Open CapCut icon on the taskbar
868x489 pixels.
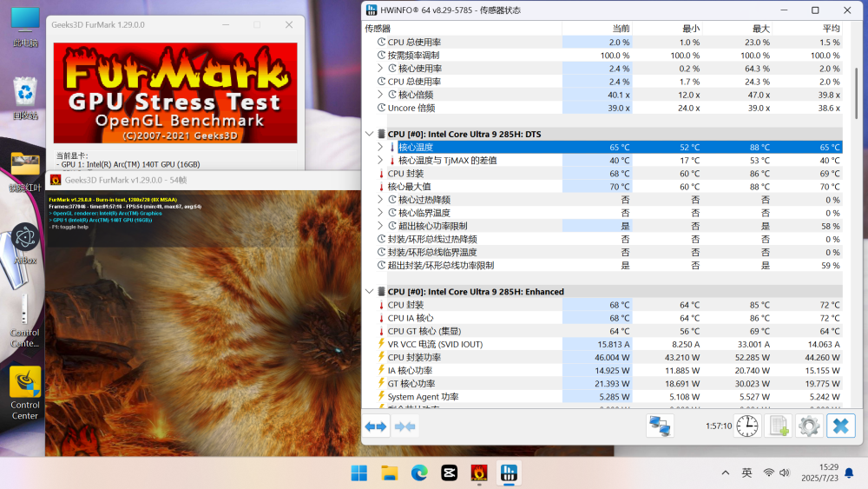click(449, 473)
